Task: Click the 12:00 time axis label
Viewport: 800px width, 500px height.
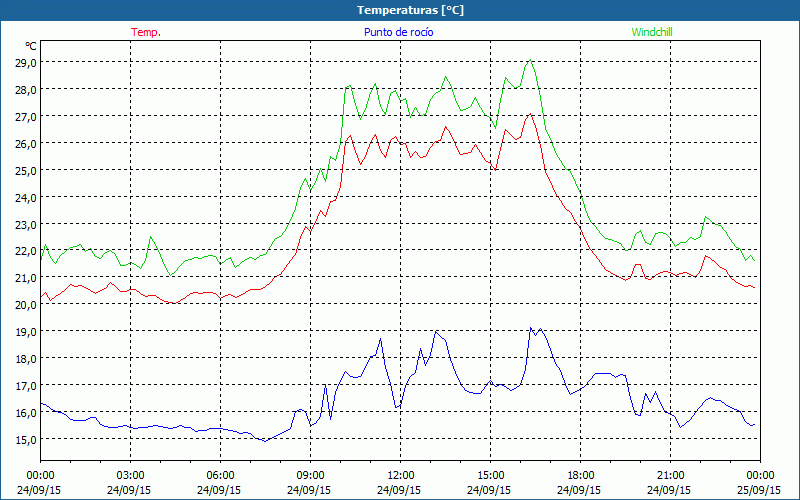Action: point(401,476)
